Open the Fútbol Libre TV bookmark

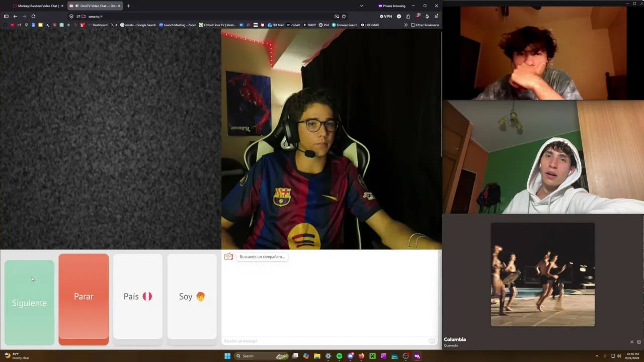coord(217,25)
